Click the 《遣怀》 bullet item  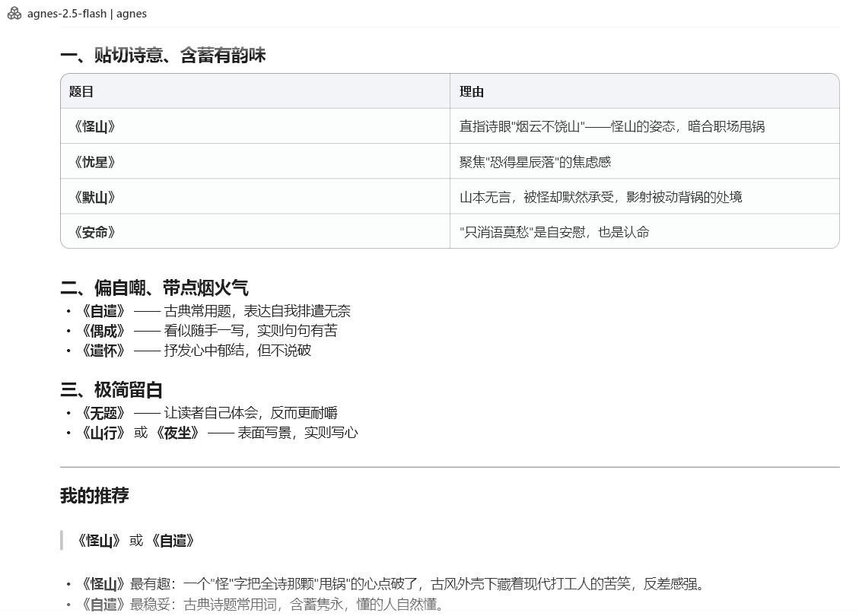(x=195, y=351)
